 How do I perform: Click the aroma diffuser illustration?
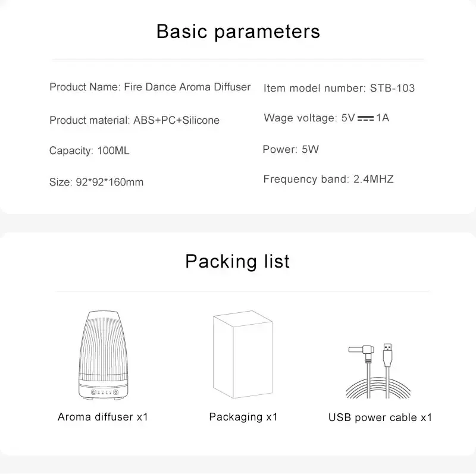point(103,355)
